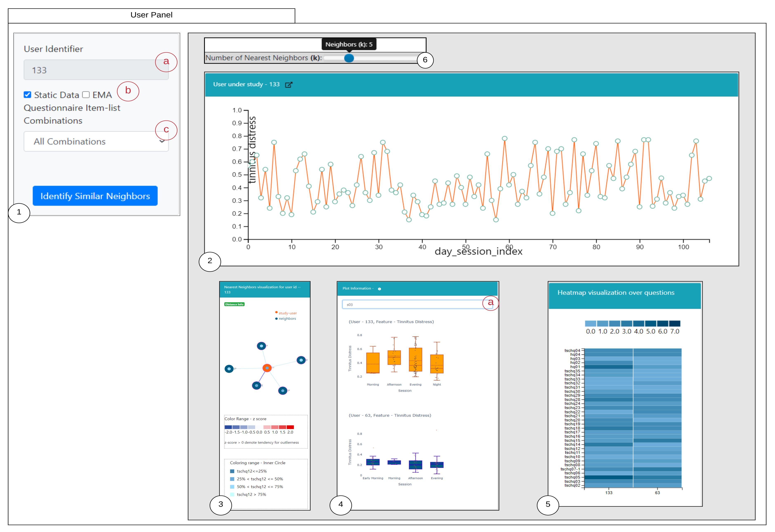Enable the EMA checkbox
This screenshot has width=775, height=532.
[x=86, y=95]
